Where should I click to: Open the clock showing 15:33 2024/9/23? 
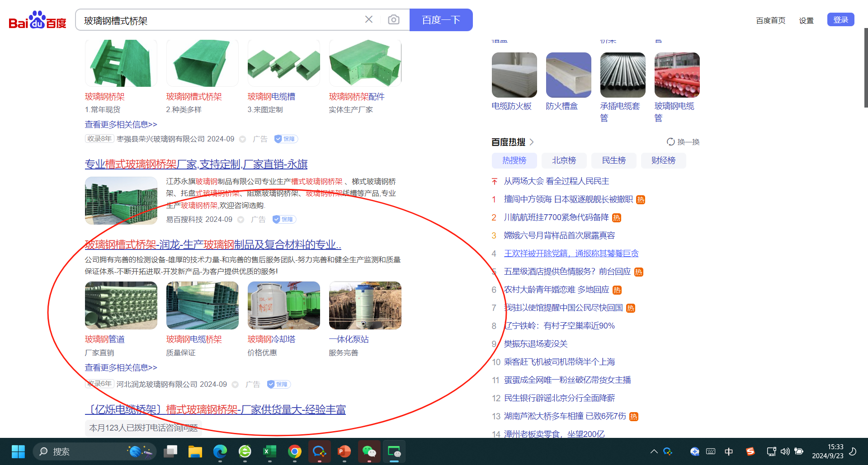pyautogui.click(x=828, y=451)
